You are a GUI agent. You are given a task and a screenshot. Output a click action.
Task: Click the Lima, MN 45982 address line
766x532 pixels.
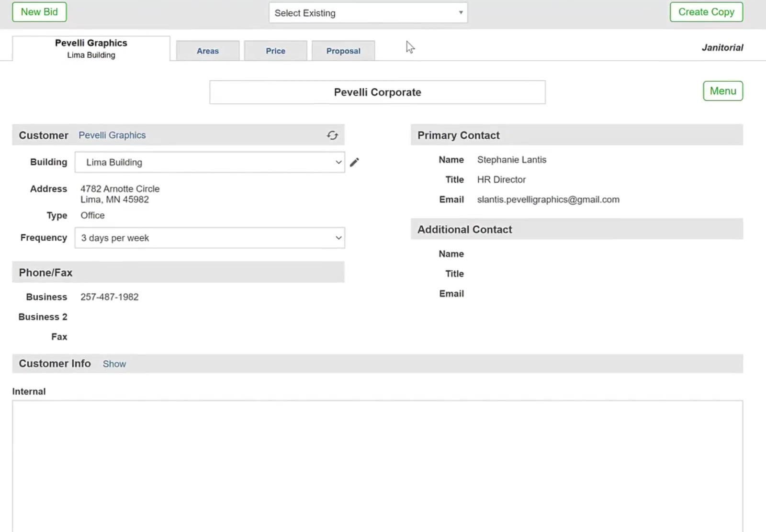(x=114, y=199)
